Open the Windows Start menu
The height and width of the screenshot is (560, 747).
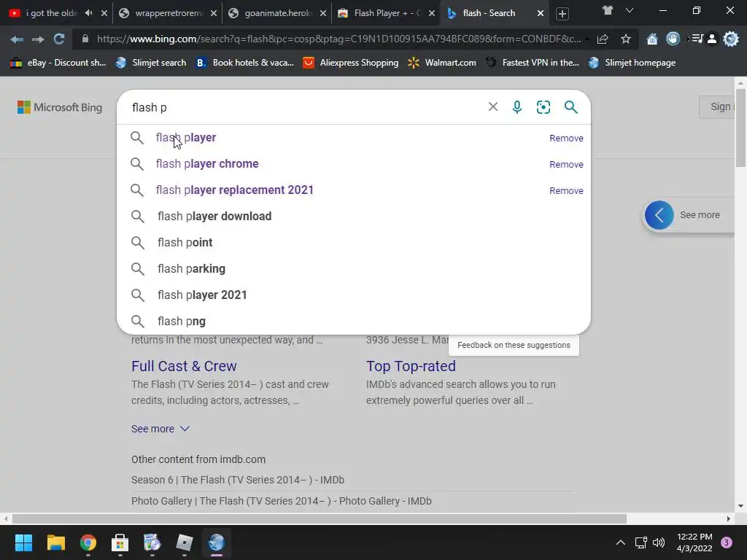pos(23,542)
